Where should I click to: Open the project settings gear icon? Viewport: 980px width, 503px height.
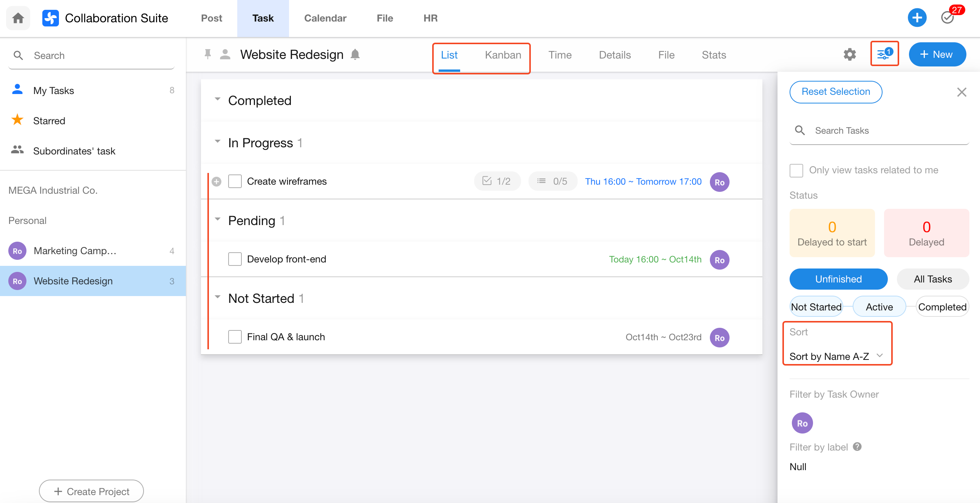(x=850, y=54)
